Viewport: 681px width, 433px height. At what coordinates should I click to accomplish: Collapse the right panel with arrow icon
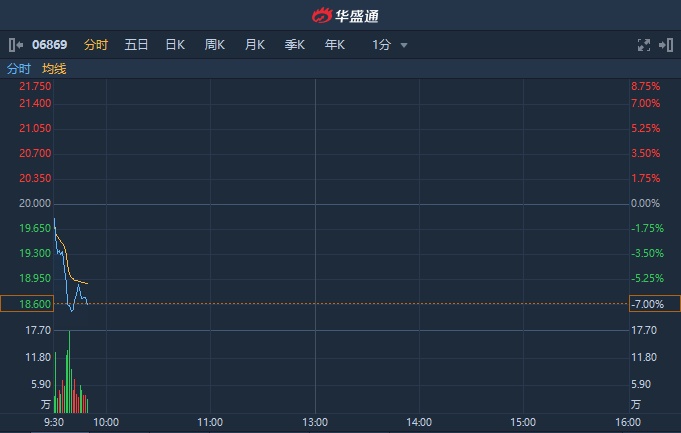pyautogui.click(x=666, y=45)
